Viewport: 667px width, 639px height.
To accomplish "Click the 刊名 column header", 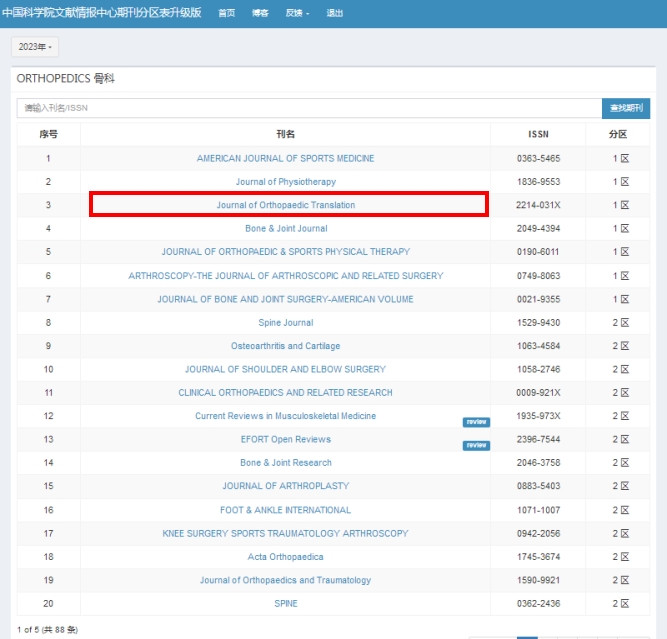I will click(285, 134).
